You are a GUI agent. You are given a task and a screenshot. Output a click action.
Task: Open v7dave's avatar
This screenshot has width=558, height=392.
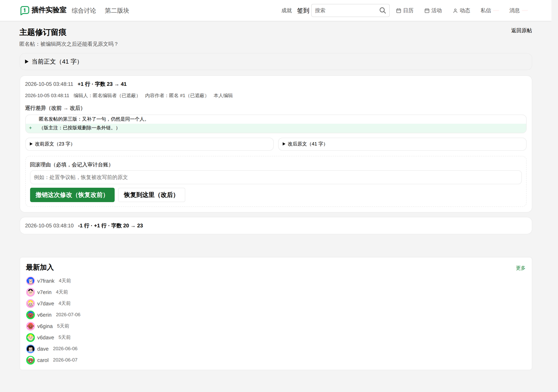coord(31,304)
